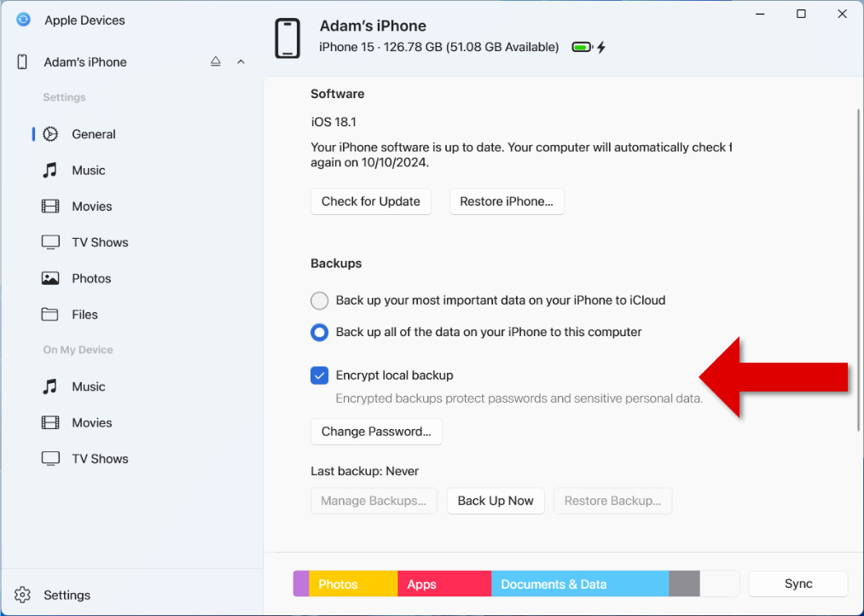Screen dimensions: 864x616
Task: Click the TV icon under On My Device
Action: click(x=50, y=458)
